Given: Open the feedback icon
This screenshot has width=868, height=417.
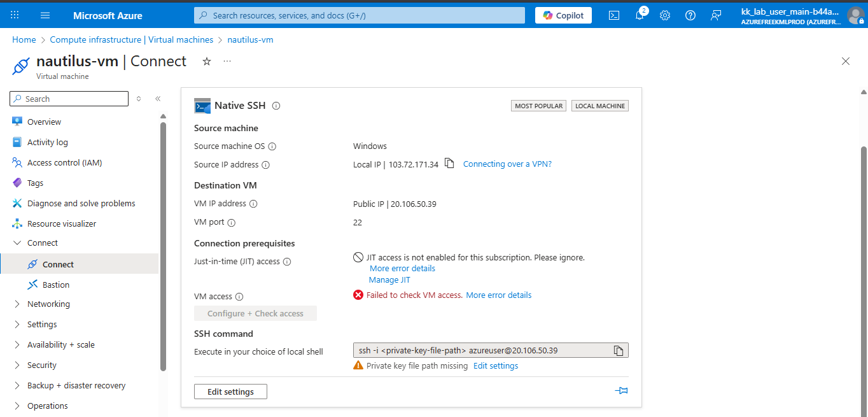Looking at the screenshot, I should point(716,15).
